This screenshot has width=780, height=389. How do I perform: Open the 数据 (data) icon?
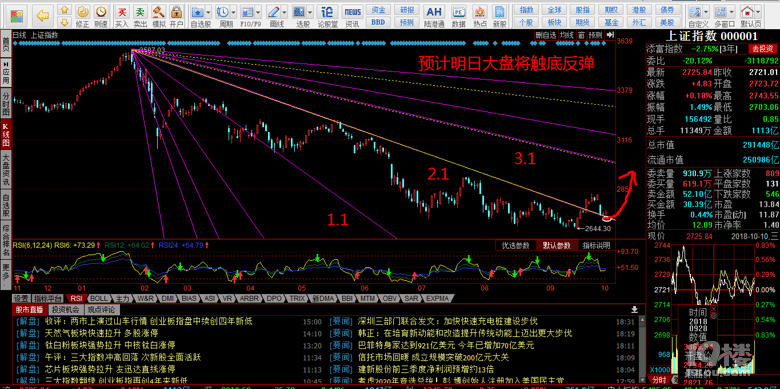click(x=458, y=15)
